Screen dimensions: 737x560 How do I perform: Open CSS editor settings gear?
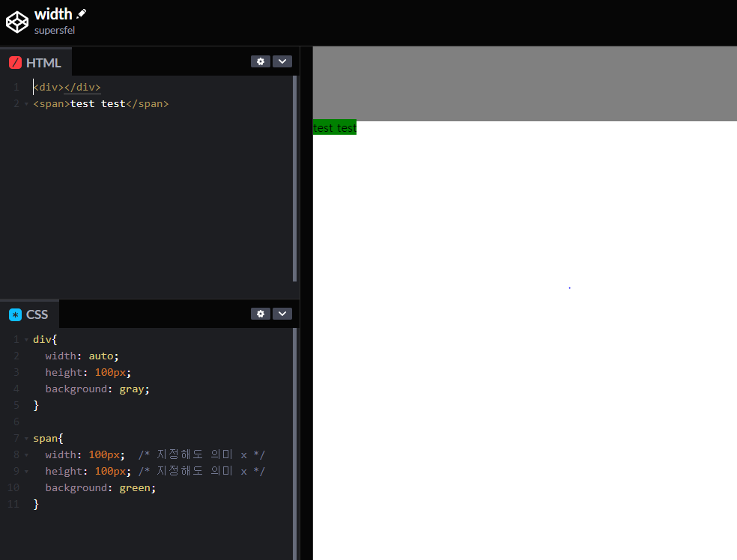tap(261, 314)
